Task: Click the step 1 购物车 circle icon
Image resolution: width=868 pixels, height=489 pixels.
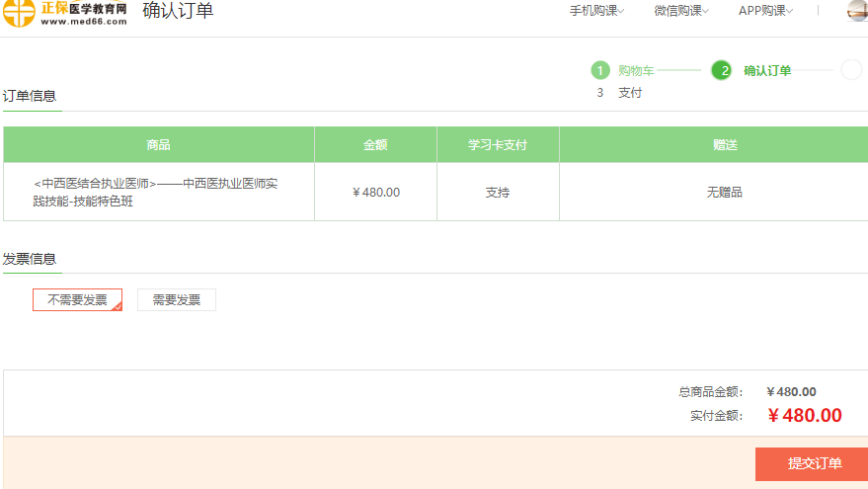Action: click(600, 70)
